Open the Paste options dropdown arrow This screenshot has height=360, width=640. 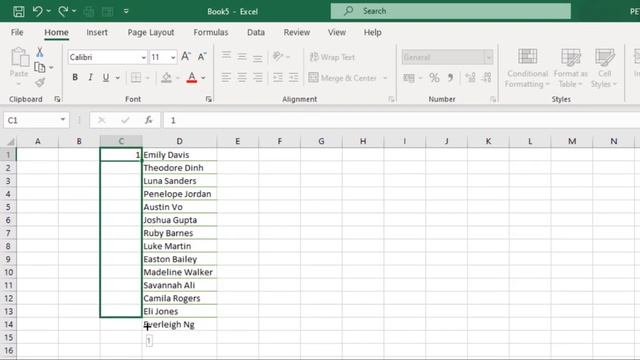pyautogui.click(x=19, y=84)
